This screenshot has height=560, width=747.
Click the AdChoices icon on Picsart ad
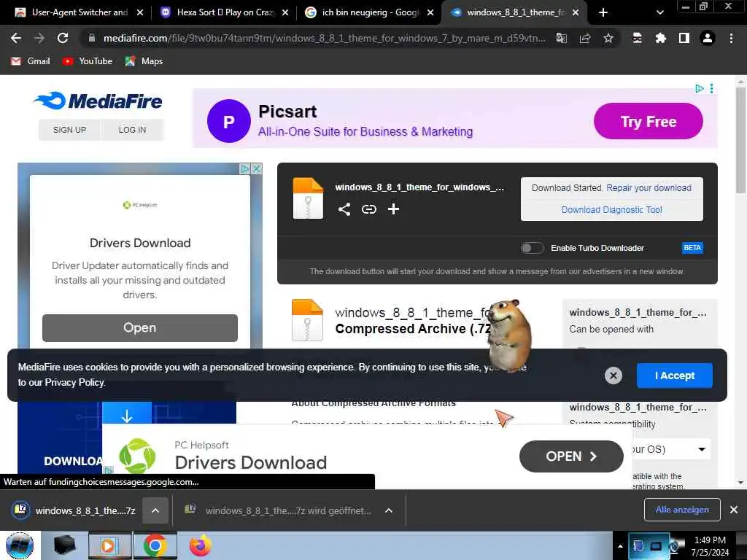coord(700,88)
